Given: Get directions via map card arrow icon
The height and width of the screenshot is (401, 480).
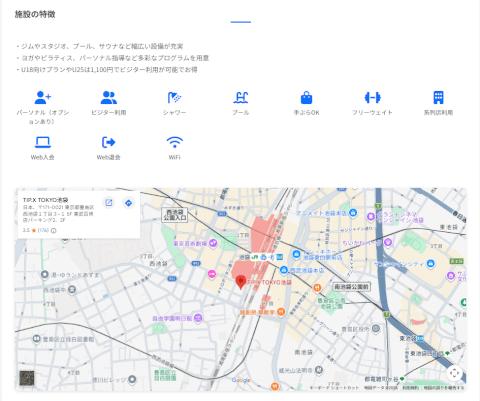Looking at the screenshot, I should click(x=129, y=203).
